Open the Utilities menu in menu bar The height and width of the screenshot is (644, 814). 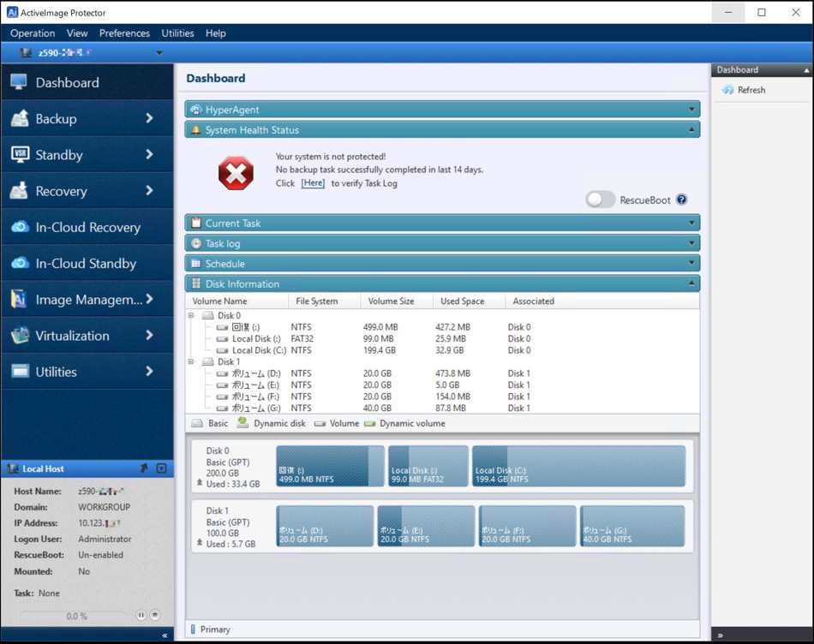pyautogui.click(x=177, y=33)
